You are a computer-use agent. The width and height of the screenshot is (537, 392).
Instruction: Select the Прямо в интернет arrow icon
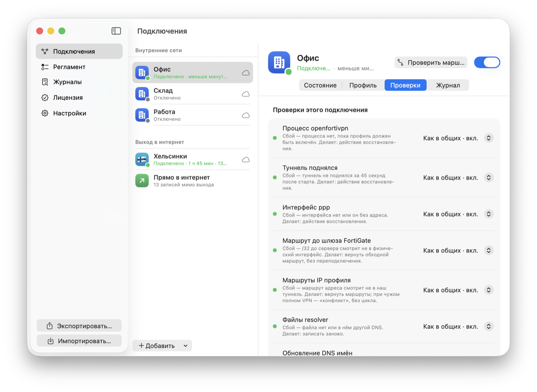tap(142, 181)
